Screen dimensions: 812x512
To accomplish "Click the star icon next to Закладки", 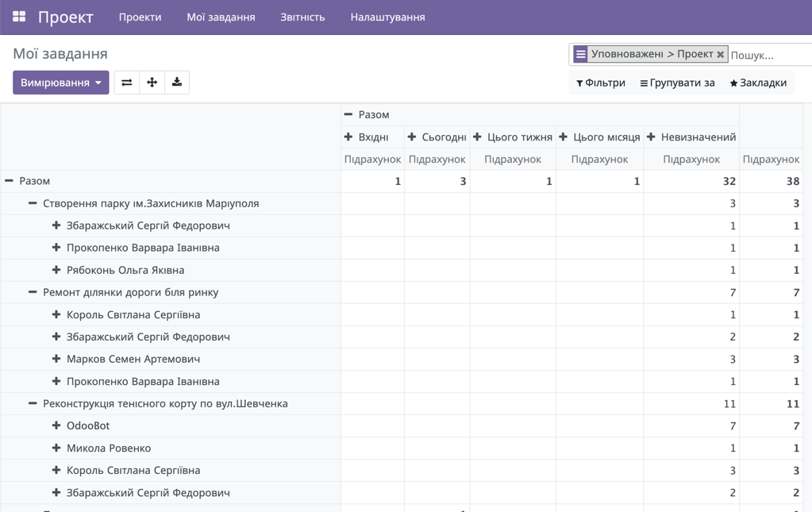I will [x=736, y=83].
